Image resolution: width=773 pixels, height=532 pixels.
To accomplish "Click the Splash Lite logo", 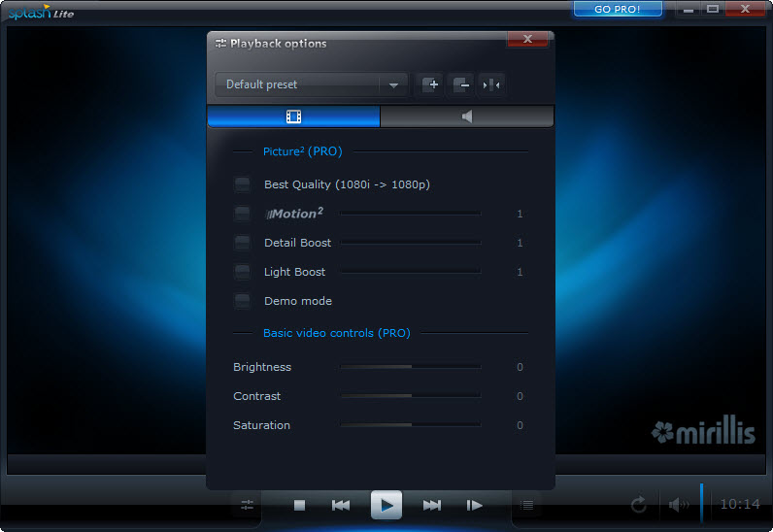I will 42,12.
